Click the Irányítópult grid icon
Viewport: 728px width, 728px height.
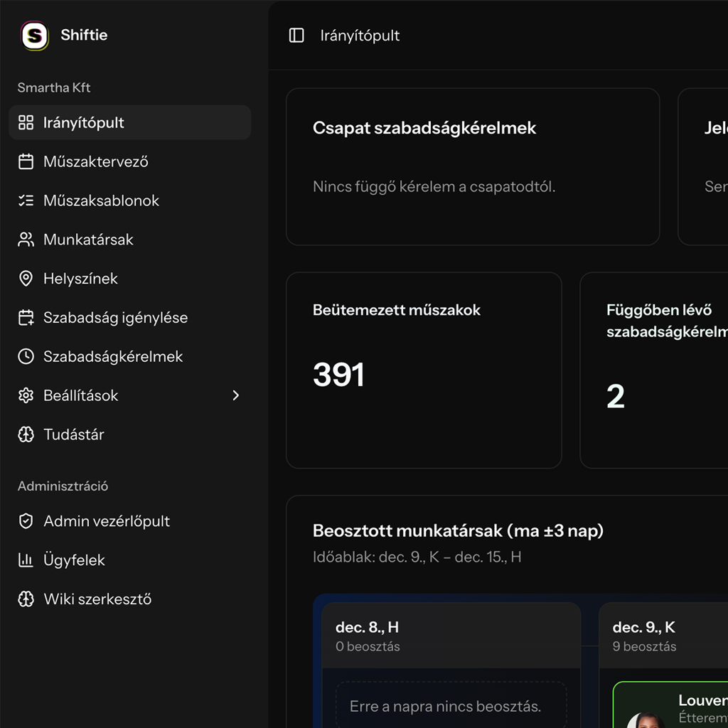click(x=26, y=122)
